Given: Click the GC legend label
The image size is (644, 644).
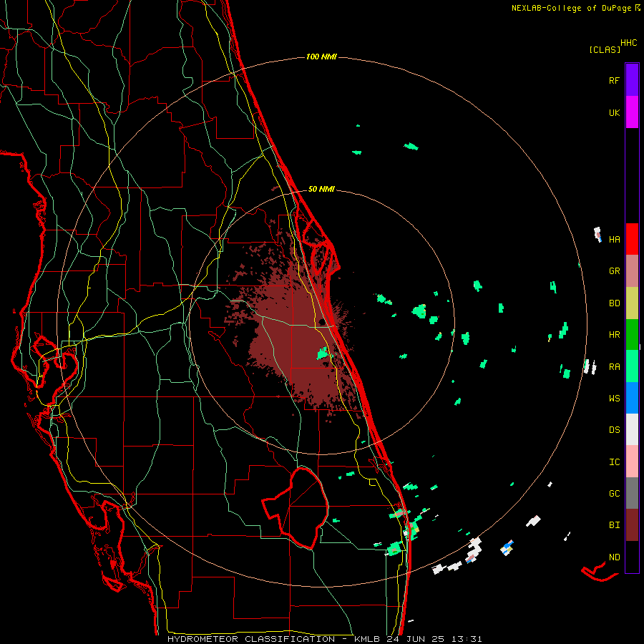Looking at the screenshot, I should (x=614, y=494).
